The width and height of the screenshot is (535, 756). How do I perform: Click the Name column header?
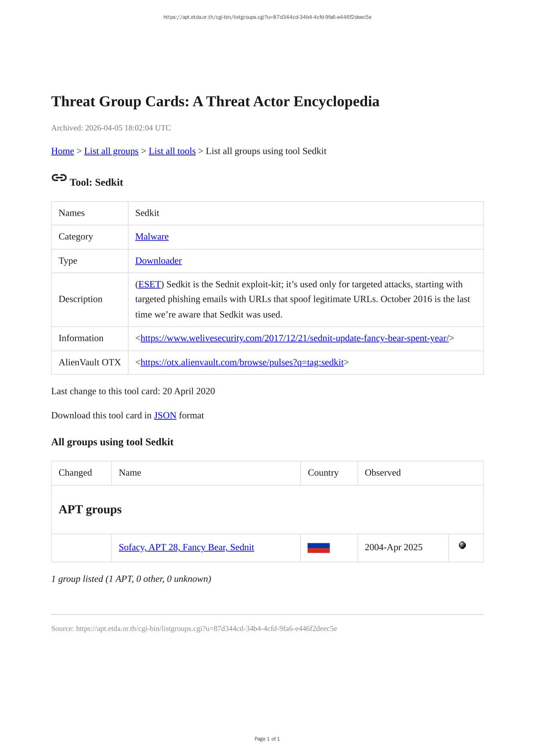130,473
